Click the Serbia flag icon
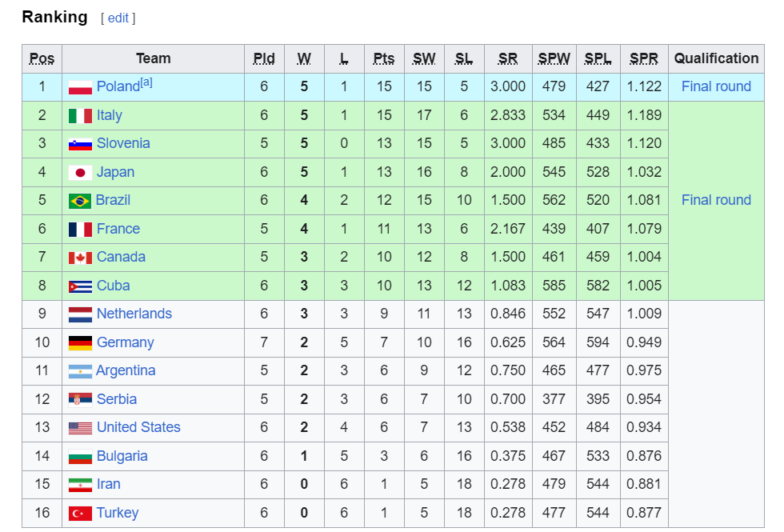 click(x=80, y=400)
